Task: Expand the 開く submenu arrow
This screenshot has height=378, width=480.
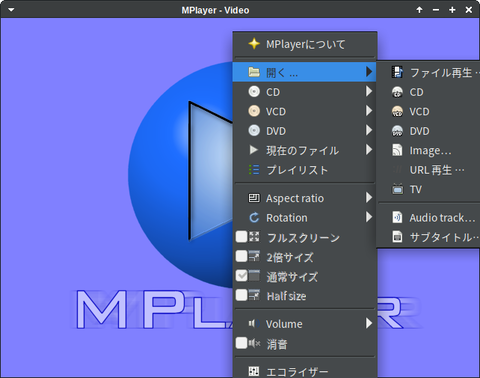Action: tap(369, 72)
